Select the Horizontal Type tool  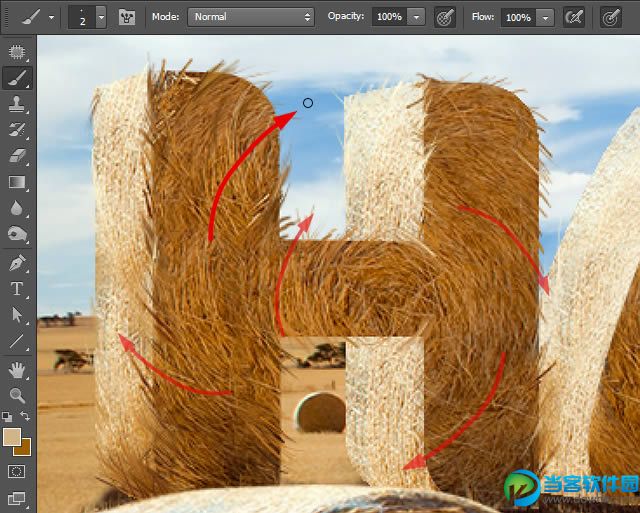coord(17,289)
